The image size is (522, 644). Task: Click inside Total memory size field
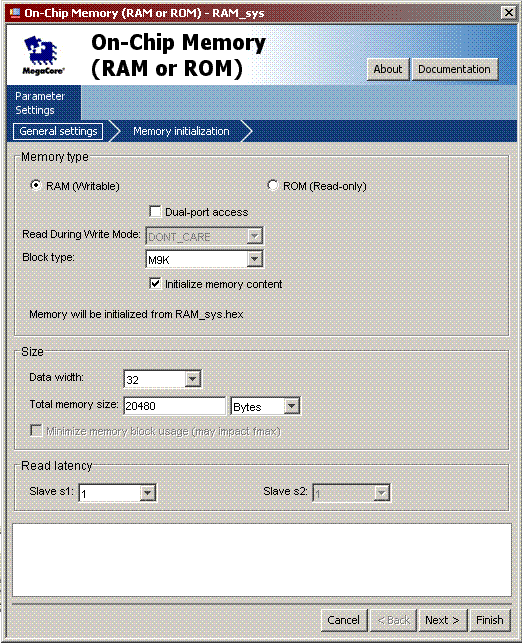[x=175, y=406]
